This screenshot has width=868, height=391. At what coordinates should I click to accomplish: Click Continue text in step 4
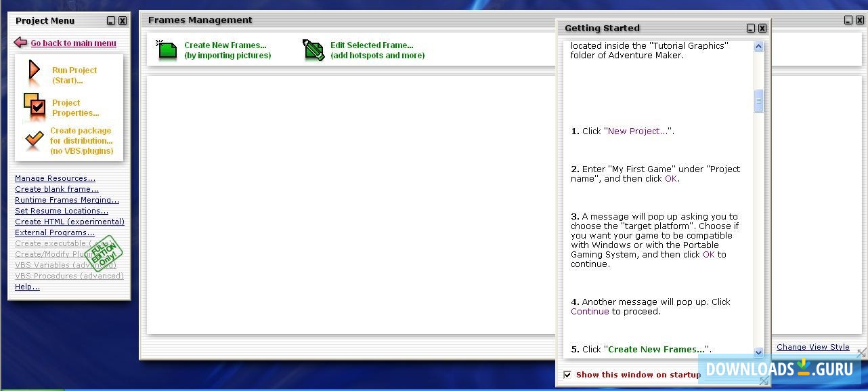click(590, 312)
